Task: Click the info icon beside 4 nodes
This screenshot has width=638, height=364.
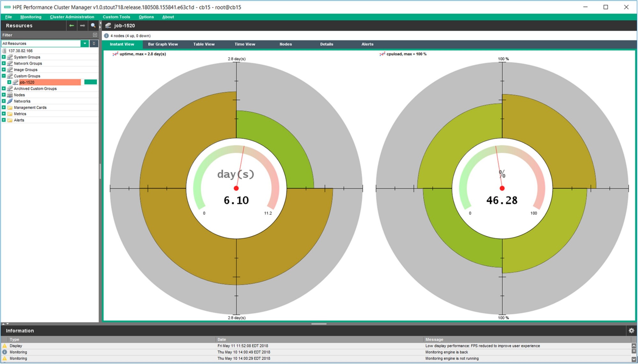Action: pyautogui.click(x=106, y=36)
